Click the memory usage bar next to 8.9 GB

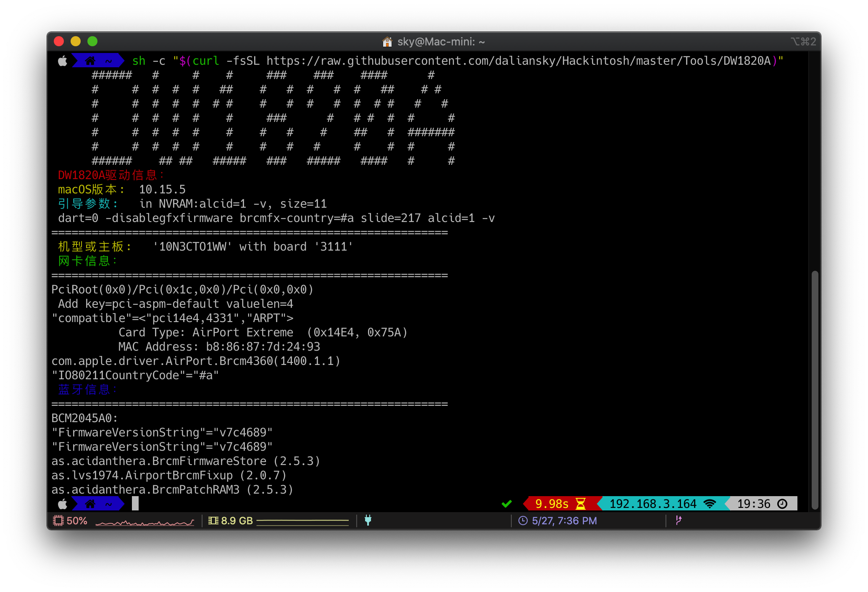coord(302,521)
